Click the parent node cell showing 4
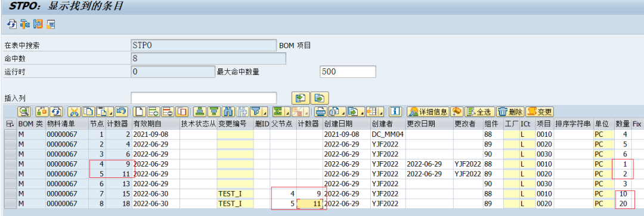The height and width of the screenshot is (216, 644). (x=283, y=194)
